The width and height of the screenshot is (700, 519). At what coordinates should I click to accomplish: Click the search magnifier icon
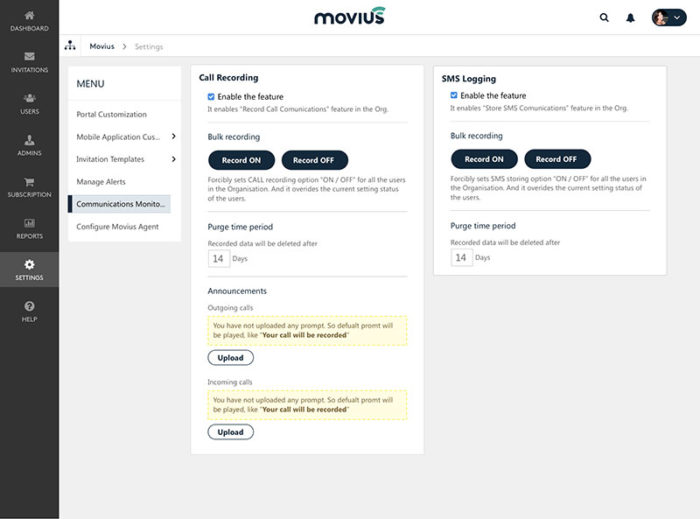(604, 17)
